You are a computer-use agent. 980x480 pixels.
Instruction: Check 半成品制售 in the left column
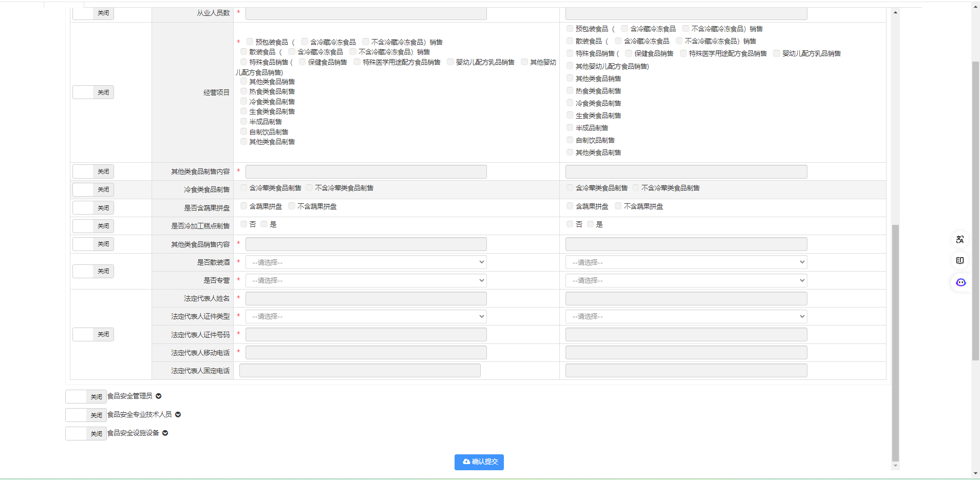[x=244, y=122]
